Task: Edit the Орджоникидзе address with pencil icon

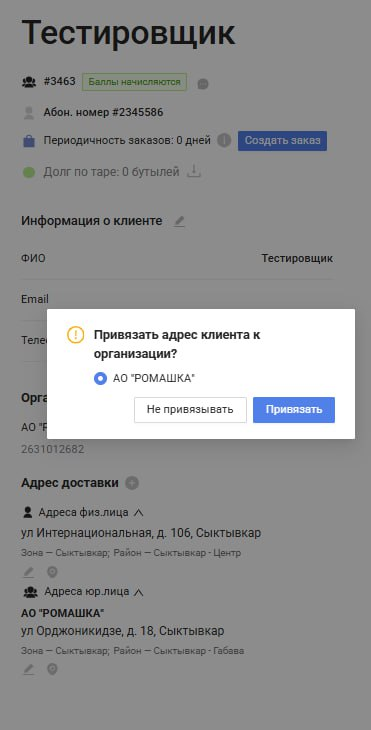Action: point(28,669)
